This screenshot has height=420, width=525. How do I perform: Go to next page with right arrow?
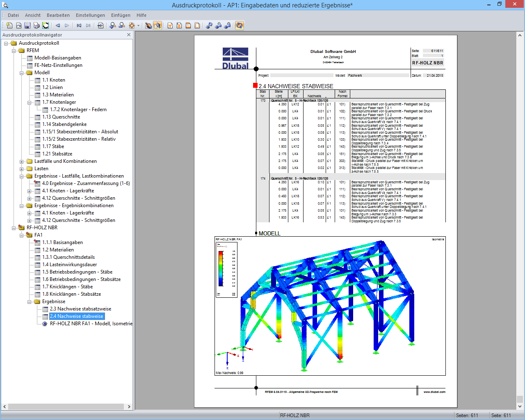(67, 25)
